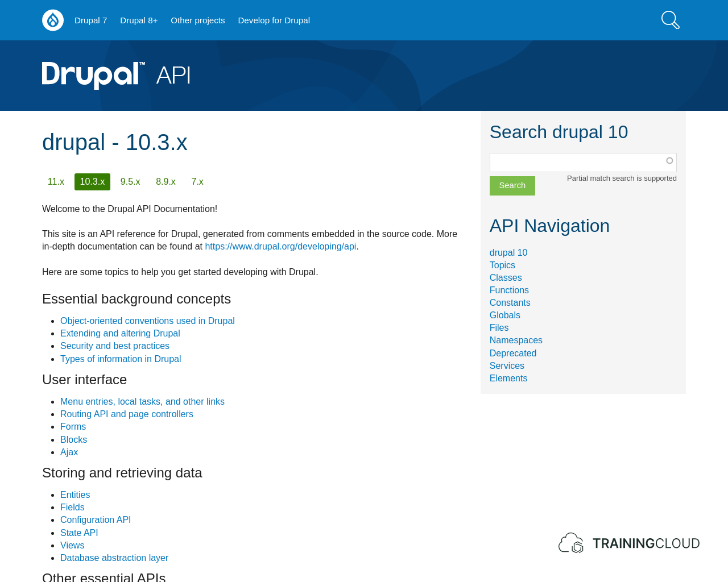Go to Elements in API Navigation
The image size is (728, 582).
click(x=508, y=379)
